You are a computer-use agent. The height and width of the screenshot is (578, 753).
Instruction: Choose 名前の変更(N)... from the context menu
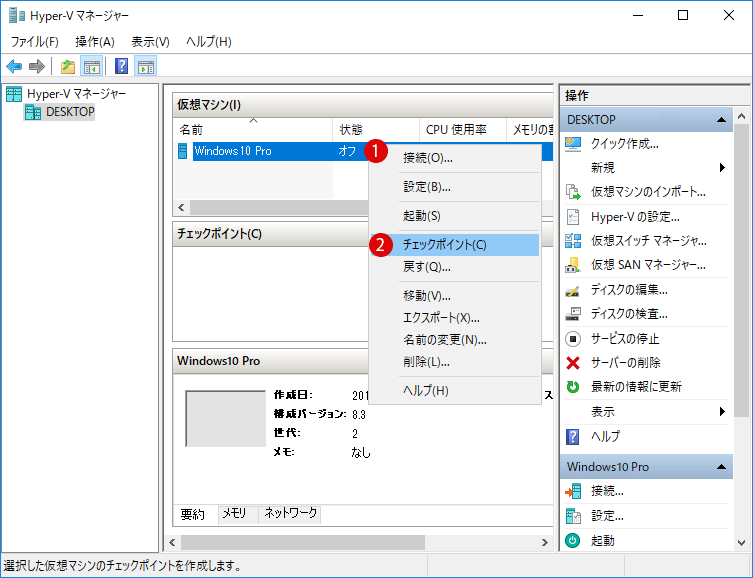[x=454, y=340]
